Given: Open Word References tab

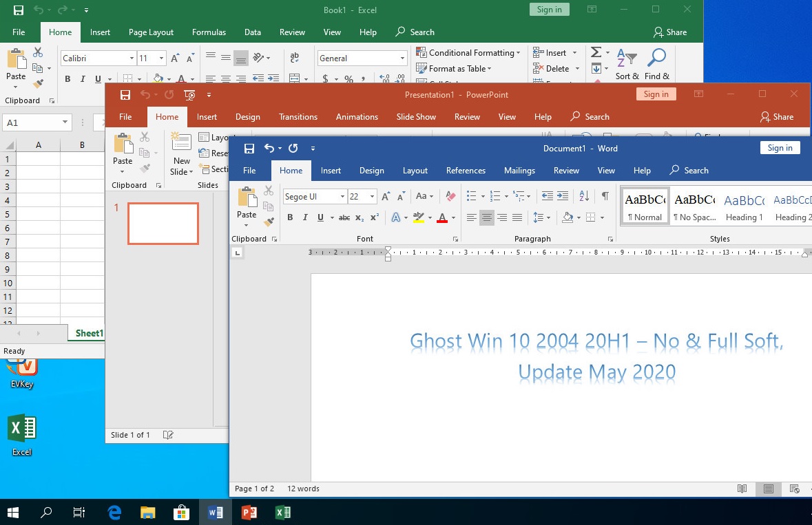Looking at the screenshot, I should [466, 170].
